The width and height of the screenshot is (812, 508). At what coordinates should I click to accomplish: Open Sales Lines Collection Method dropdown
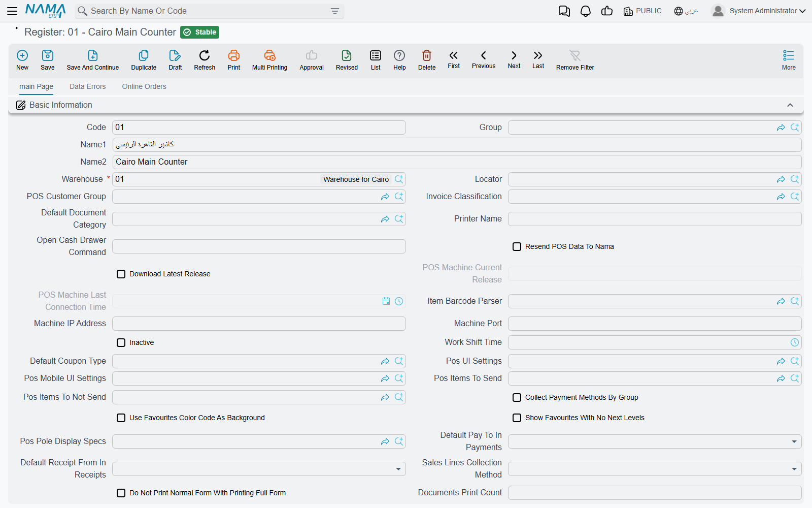click(x=655, y=469)
